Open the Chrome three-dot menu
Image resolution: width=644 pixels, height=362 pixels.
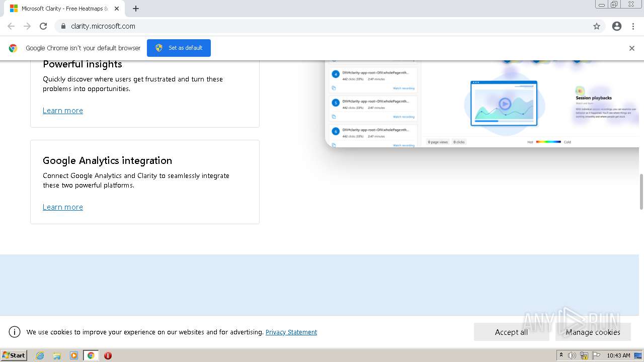[633, 26]
